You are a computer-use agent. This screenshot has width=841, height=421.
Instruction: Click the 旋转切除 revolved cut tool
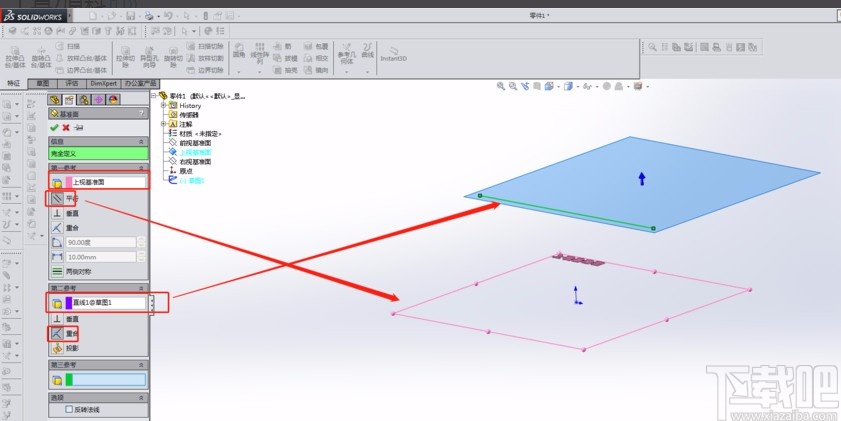(173, 57)
